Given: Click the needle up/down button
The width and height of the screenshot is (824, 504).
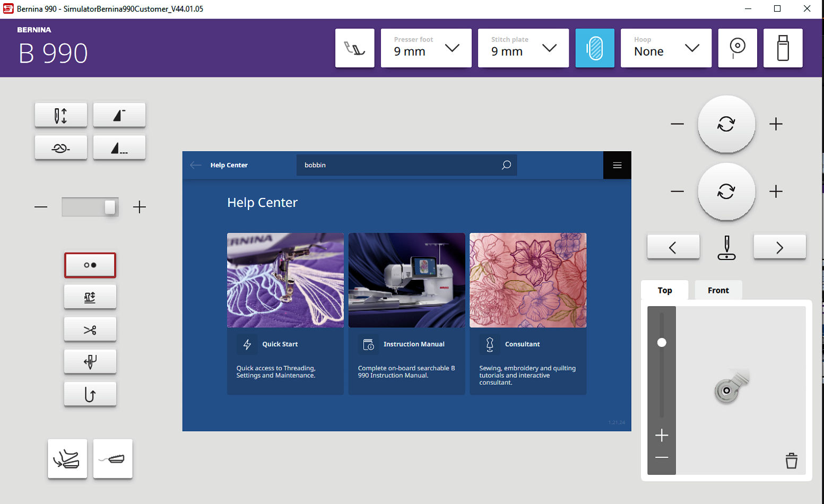Looking at the screenshot, I should [61, 115].
